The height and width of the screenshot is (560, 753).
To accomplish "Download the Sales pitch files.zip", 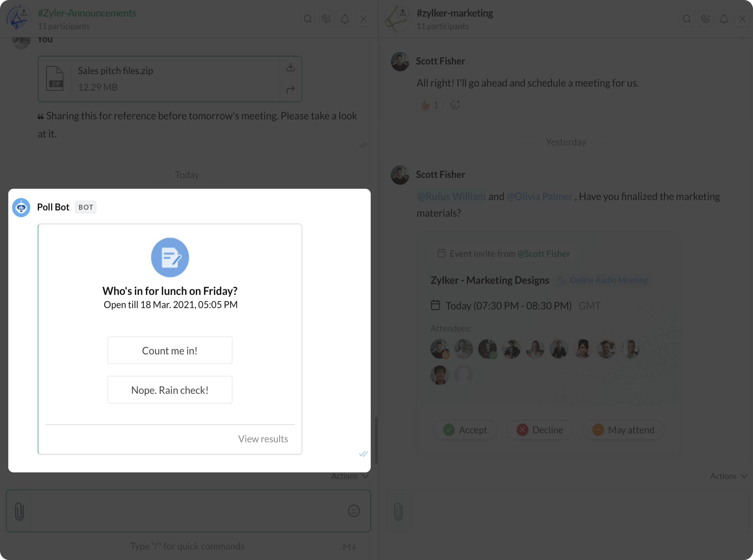I will (x=290, y=67).
